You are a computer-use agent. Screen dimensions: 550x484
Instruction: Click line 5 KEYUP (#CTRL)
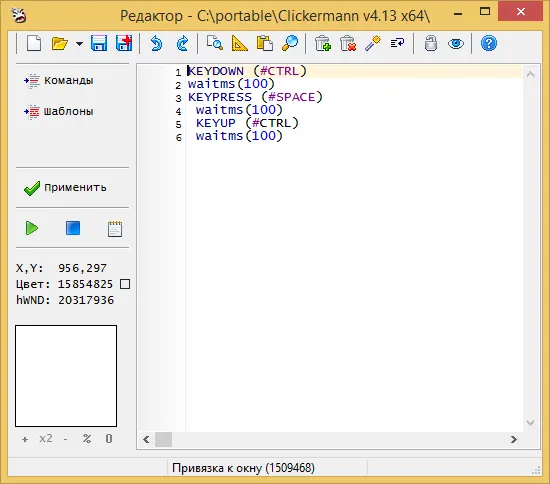click(247, 123)
